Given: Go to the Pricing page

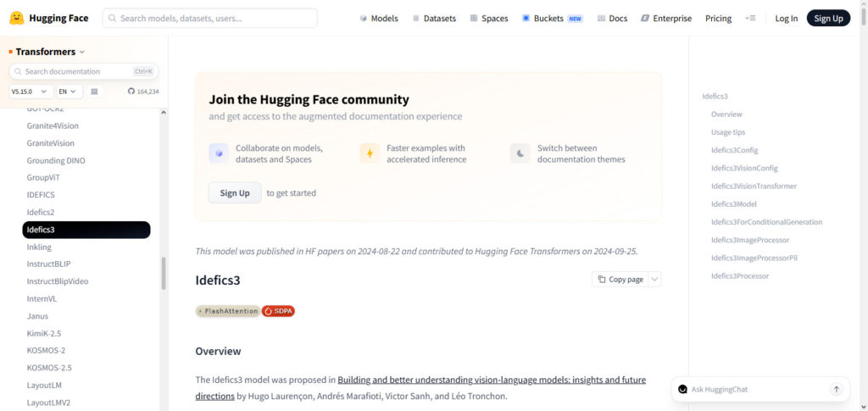Looking at the screenshot, I should click(718, 19).
